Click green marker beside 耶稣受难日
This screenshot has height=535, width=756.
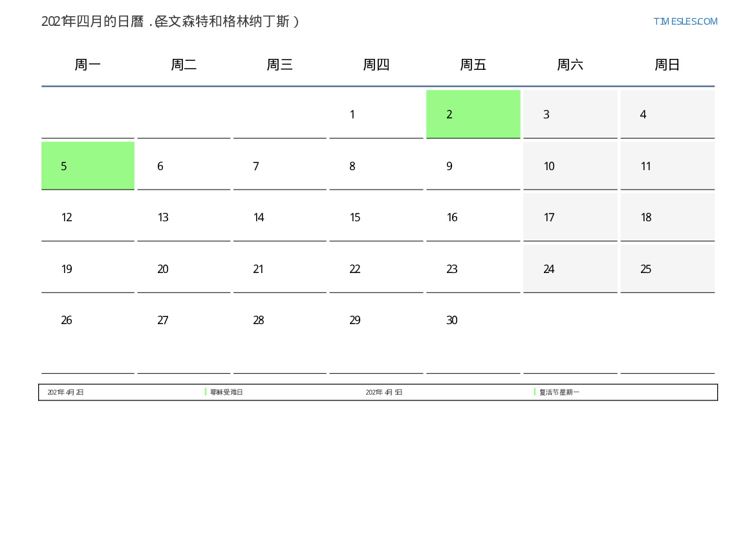(x=206, y=392)
